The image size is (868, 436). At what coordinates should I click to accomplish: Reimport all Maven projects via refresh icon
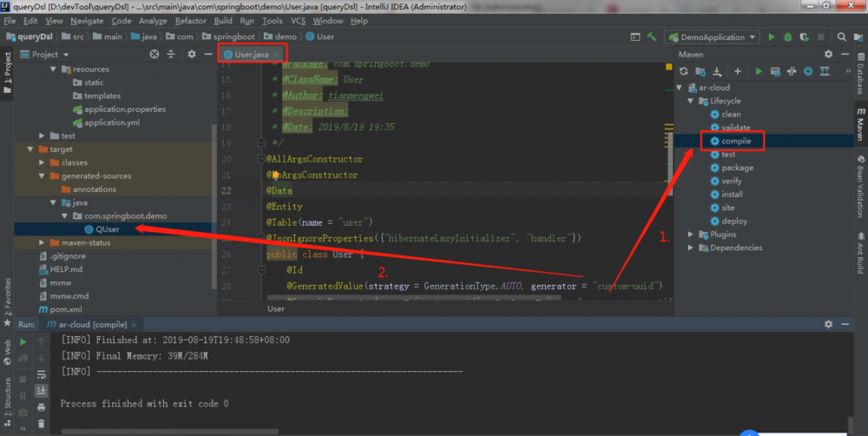(685, 71)
